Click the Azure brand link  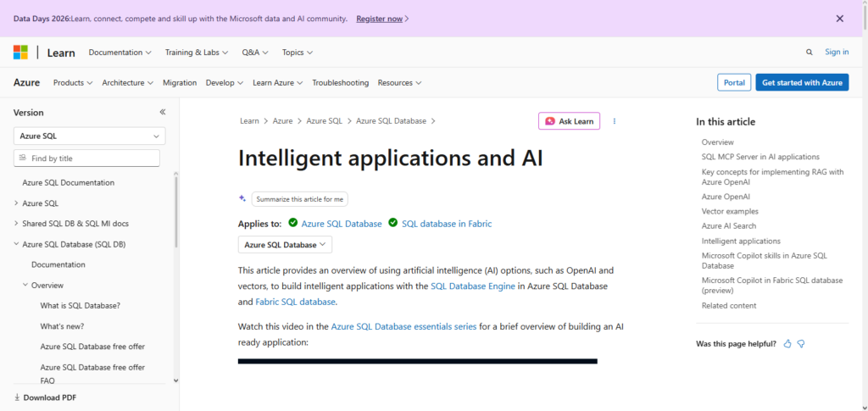[x=26, y=82]
